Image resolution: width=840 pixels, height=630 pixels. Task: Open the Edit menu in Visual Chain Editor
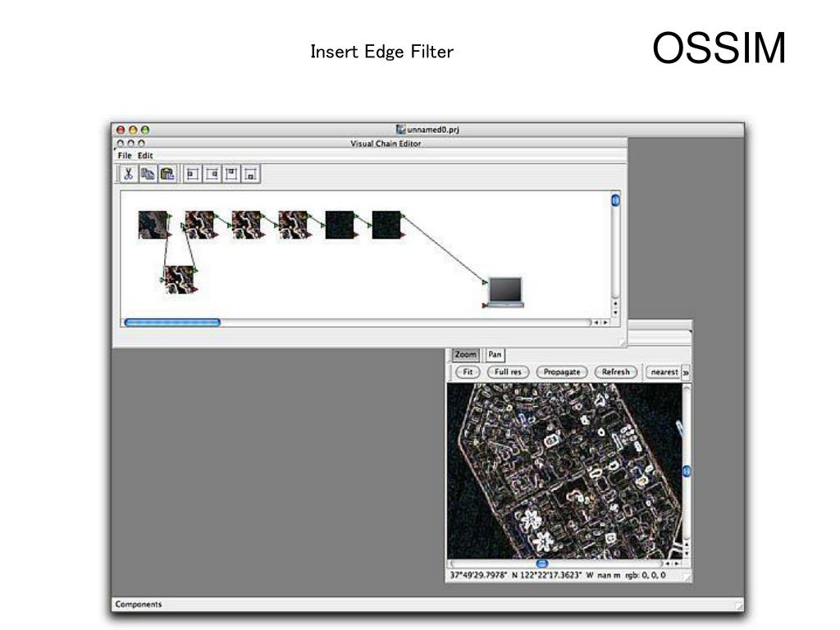[x=145, y=155]
